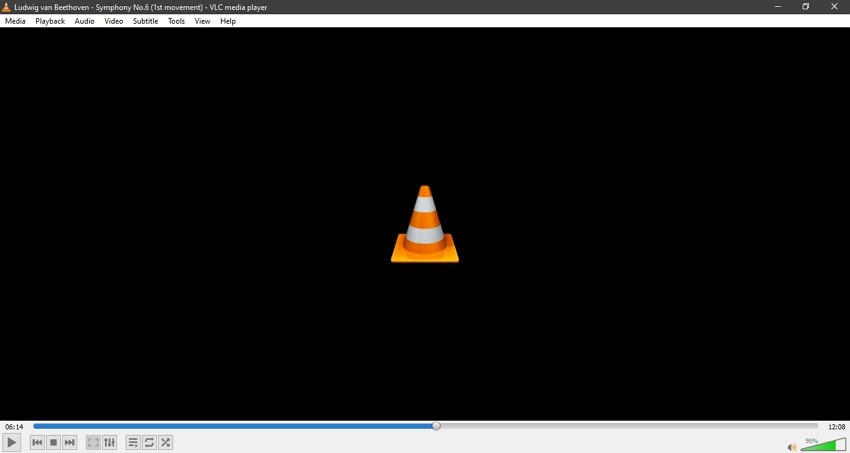Open the Playback menu
The height and width of the screenshot is (453, 850).
tap(50, 21)
